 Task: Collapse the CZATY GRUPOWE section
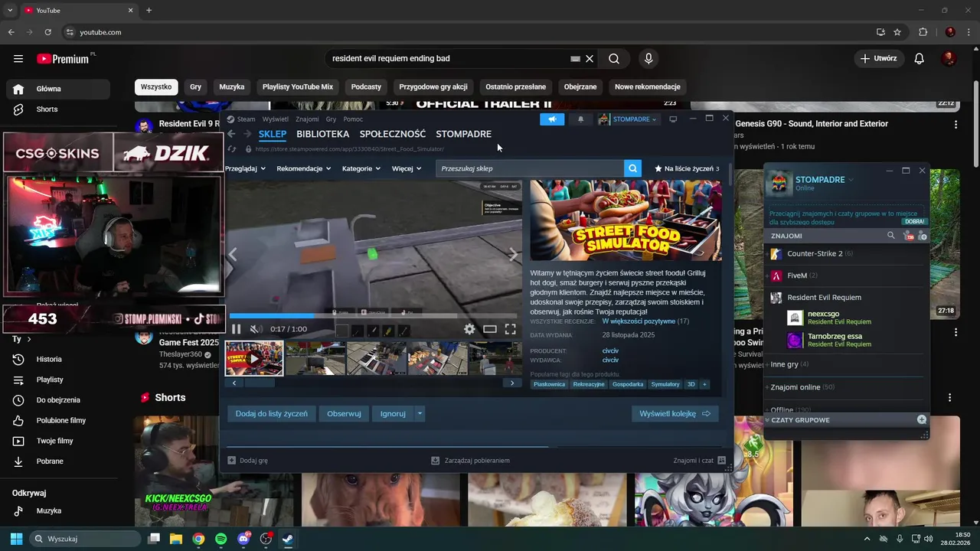[x=768, y=420]
